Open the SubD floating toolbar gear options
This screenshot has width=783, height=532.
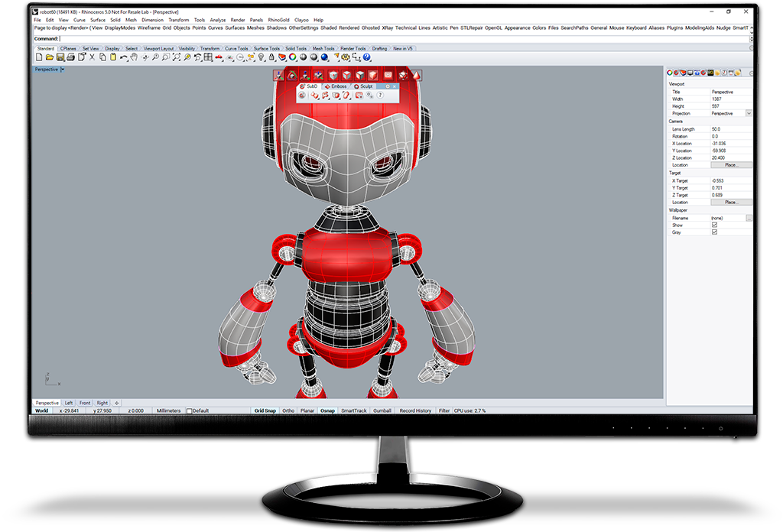(388, 86)
